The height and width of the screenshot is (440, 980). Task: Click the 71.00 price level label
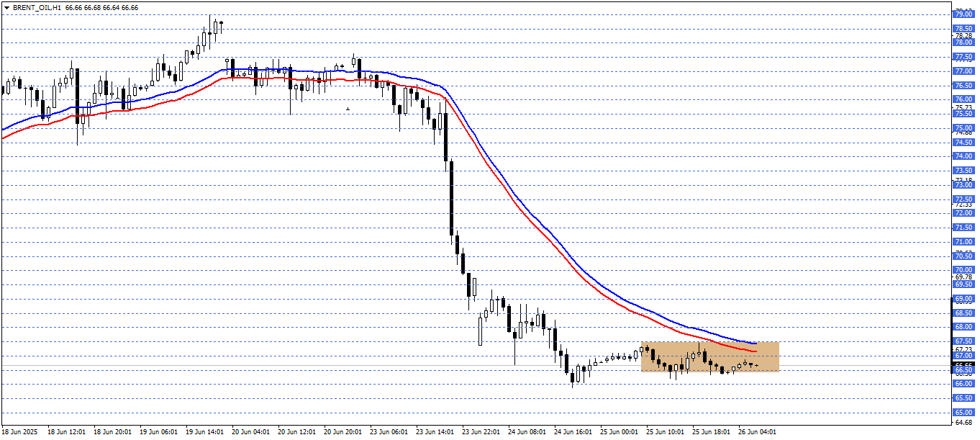[x=963, y=242]
